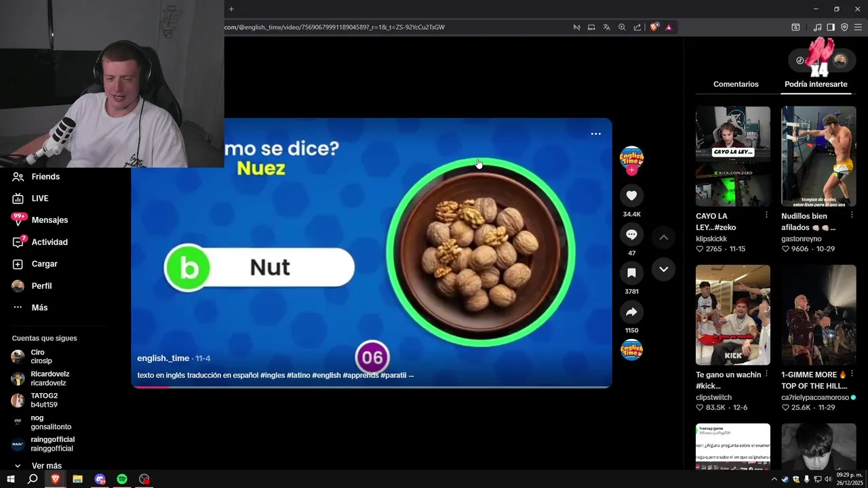868x488 pixels.
Task: Click cast screen icon in address bar
Action: [x=591, y=27]
